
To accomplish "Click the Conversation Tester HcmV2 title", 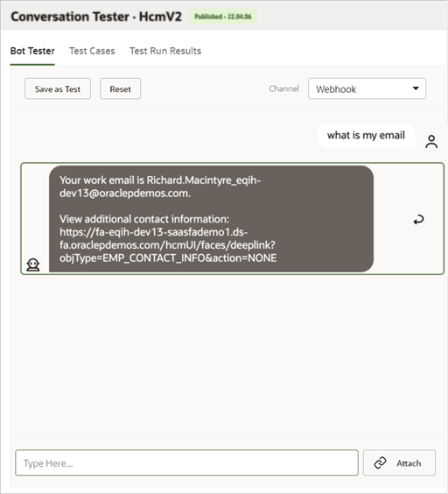I will (x=96, y=17).
